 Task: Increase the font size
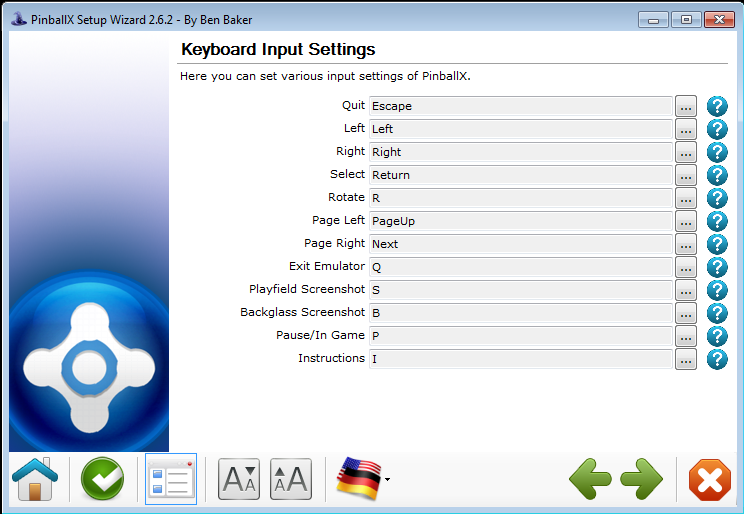pyautogui.click(x=291, y=479)
